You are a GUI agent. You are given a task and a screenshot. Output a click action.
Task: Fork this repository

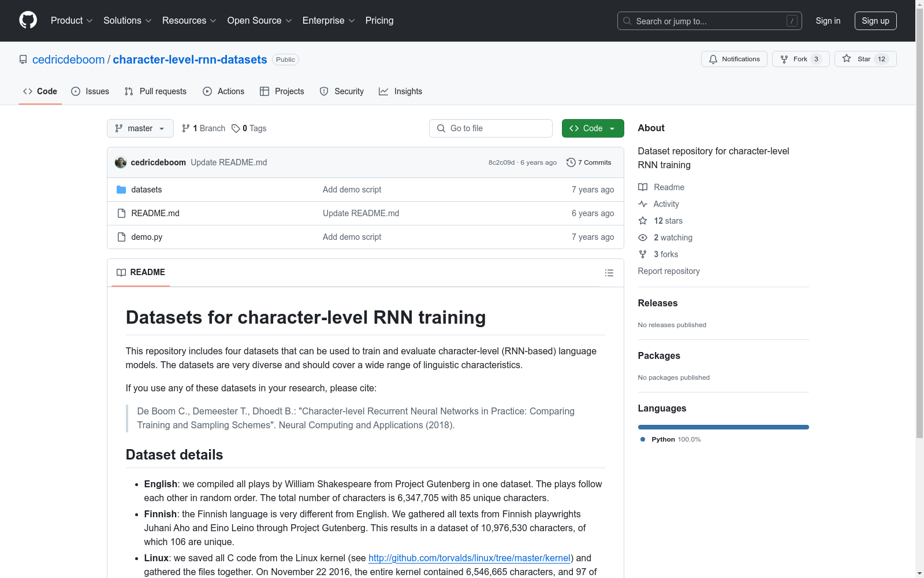[800, 59]
